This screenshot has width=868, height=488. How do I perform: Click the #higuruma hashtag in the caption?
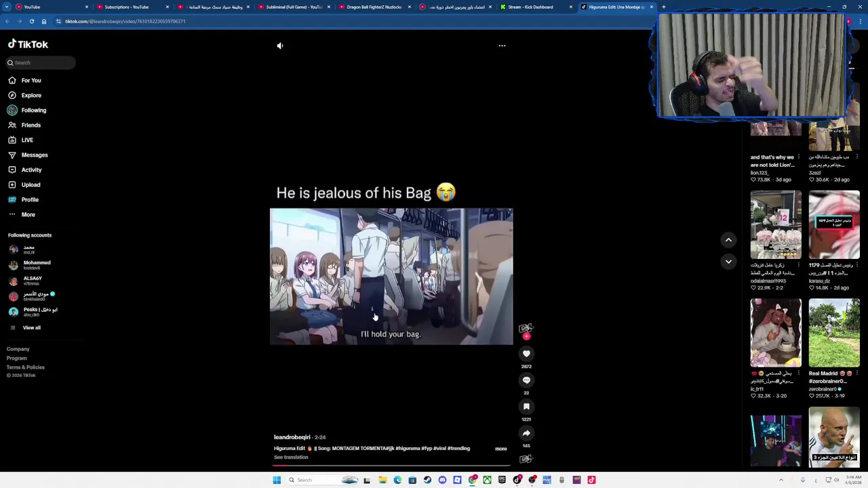[x=408, y=449]
